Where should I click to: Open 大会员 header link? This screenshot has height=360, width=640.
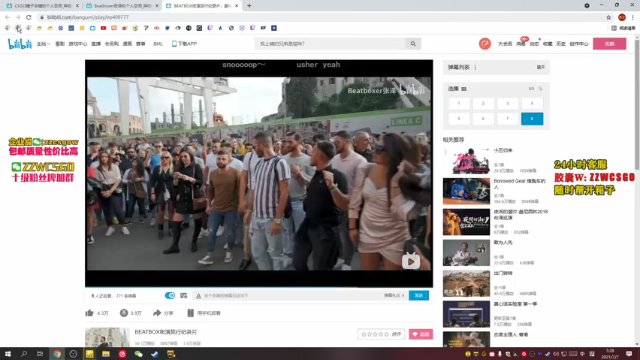505,44
